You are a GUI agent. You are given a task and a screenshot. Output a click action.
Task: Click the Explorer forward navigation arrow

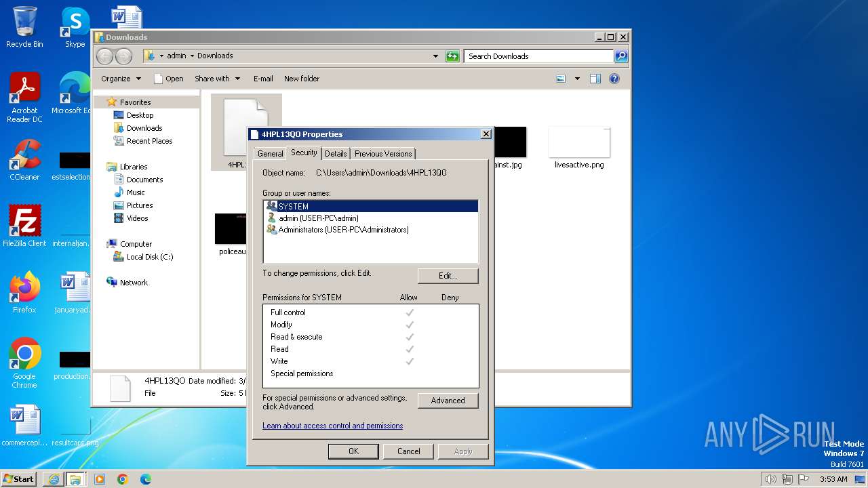pyautogui.click(x=123, y=56)
